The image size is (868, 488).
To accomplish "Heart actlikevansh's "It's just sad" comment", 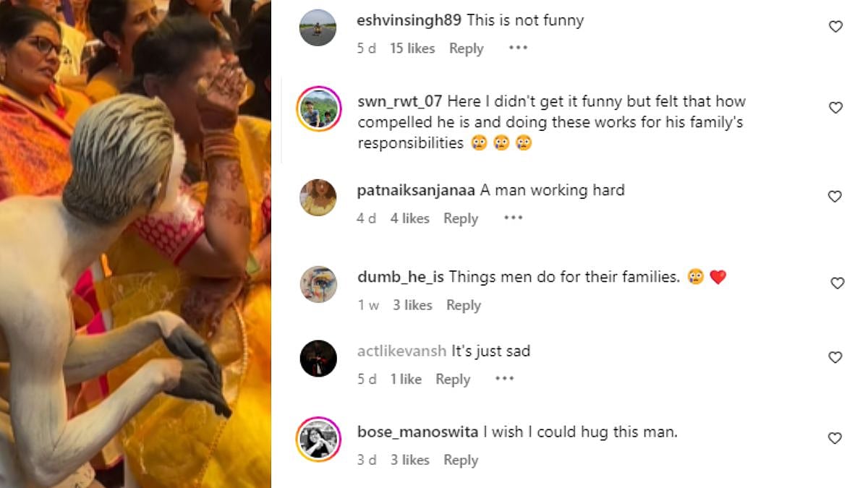I will pyautogui.click(x=835, y=357).
